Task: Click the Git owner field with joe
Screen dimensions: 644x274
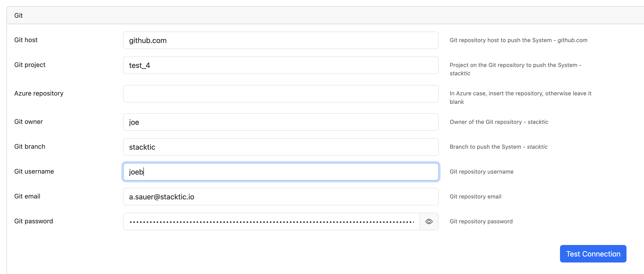Action: [281, 122]
